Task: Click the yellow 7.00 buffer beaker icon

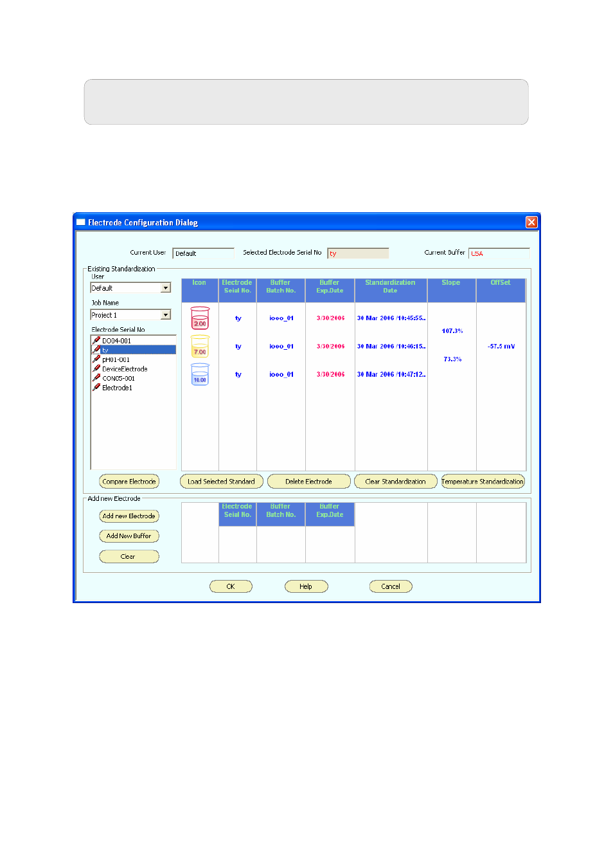Action: pyautogui.click(x=200, y=346)
